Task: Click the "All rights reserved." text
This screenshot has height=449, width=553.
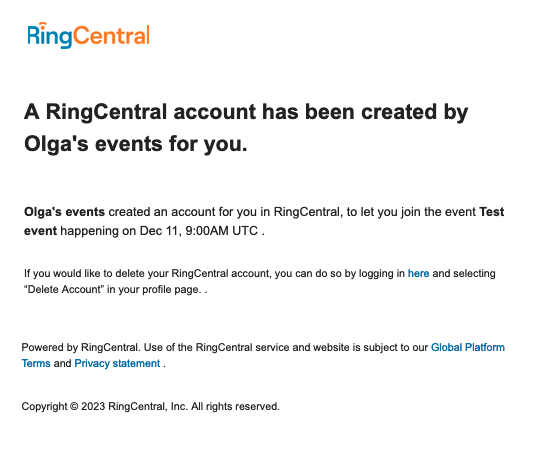Action: click(235, 406)
